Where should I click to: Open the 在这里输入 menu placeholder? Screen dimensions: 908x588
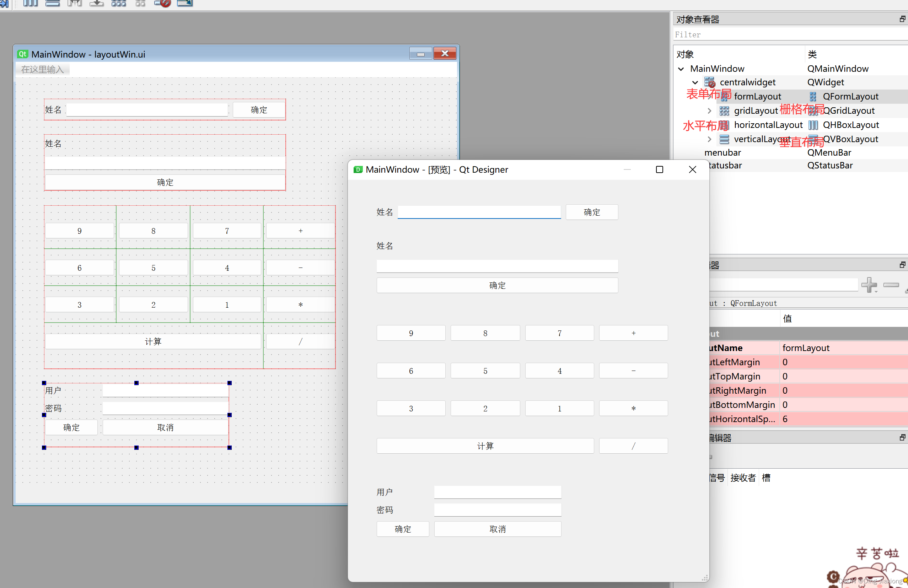pyautogui.click(x=42, y=69)
